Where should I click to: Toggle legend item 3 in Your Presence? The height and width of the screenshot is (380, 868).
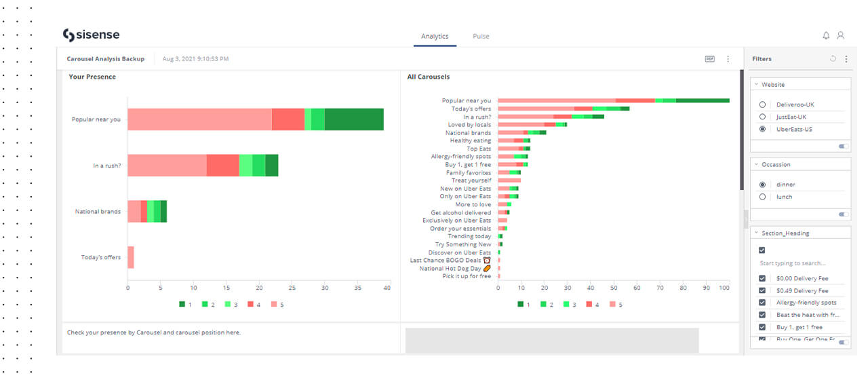(231, 305)
